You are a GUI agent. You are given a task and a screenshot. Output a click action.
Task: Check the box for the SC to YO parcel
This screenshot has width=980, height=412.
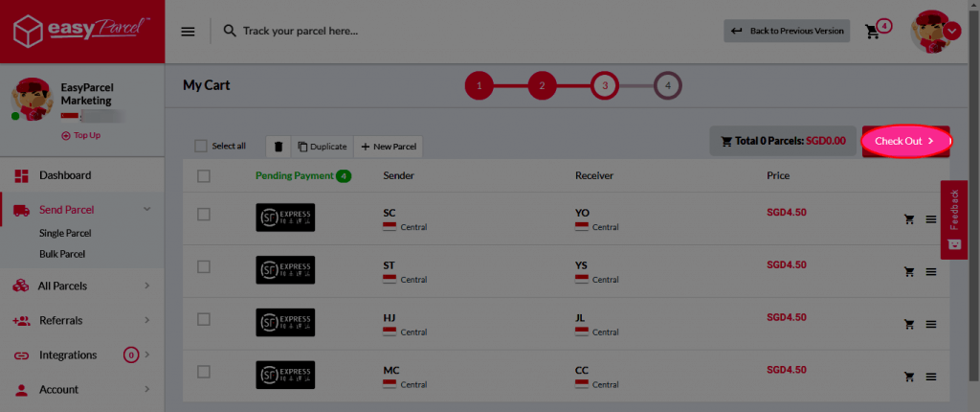(203, 214)
